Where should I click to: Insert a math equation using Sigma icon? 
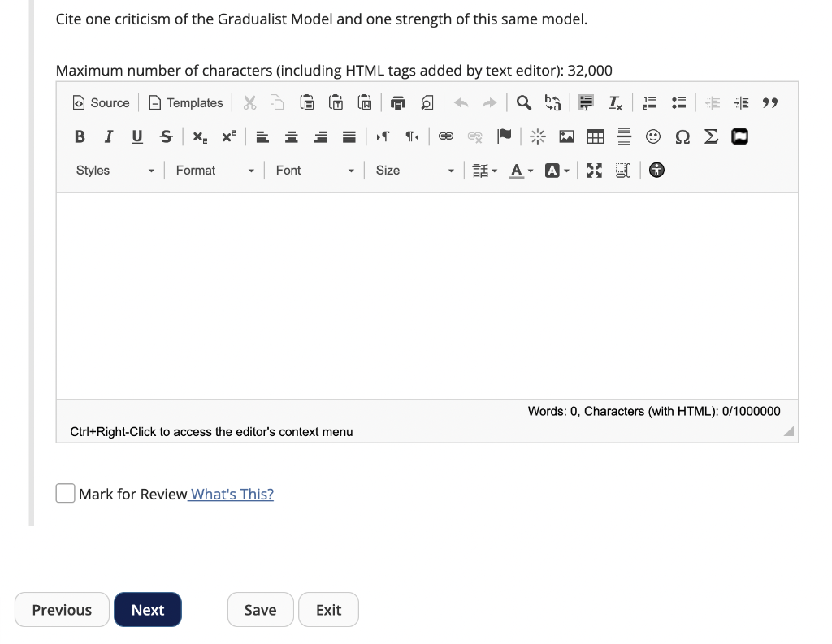point(711,136)
